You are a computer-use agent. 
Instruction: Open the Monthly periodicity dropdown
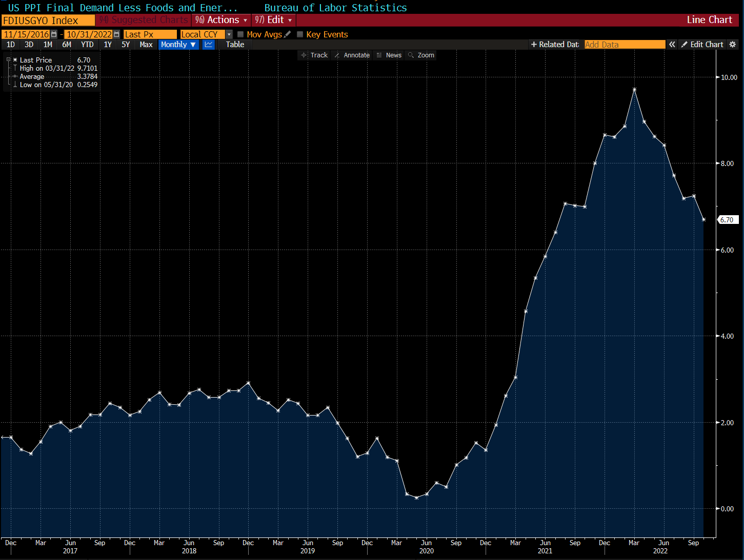pos(178,45)
